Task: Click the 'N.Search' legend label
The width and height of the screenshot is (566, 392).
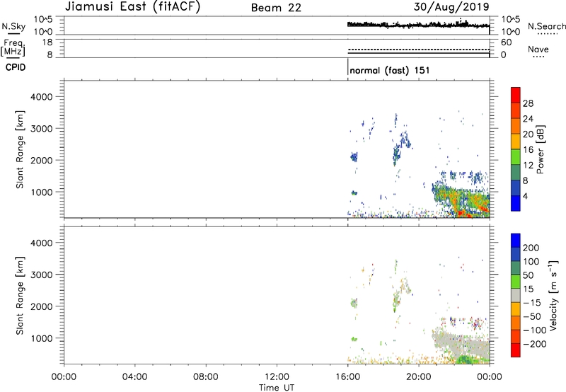Action: coord(546,26)
